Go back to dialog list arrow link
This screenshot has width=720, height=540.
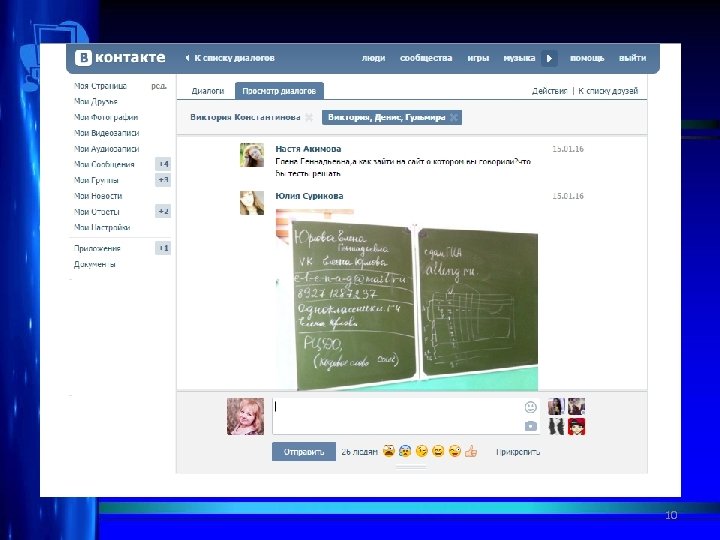tap(230, 58)
